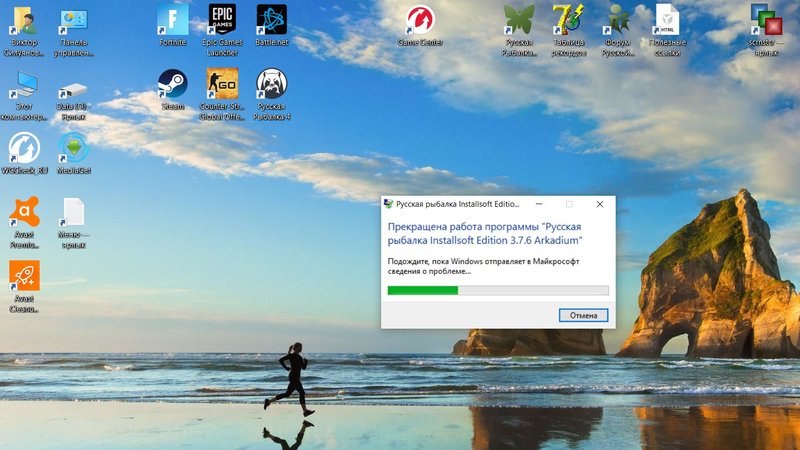Open the Game Center shortcut
Viewport: 800px width, 450px height.
point(420,20)
